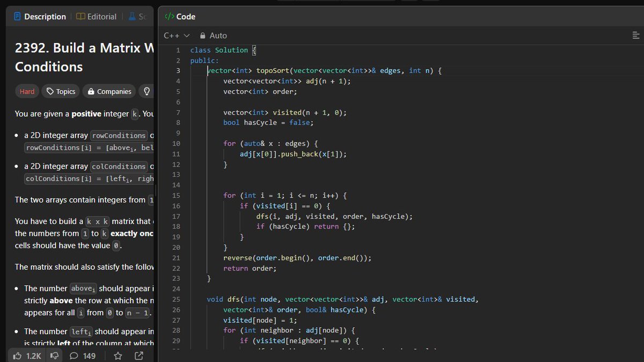Select the Code panel tab
The width and height of the screenshot is (644, 362).
click(x=182, y=16)
